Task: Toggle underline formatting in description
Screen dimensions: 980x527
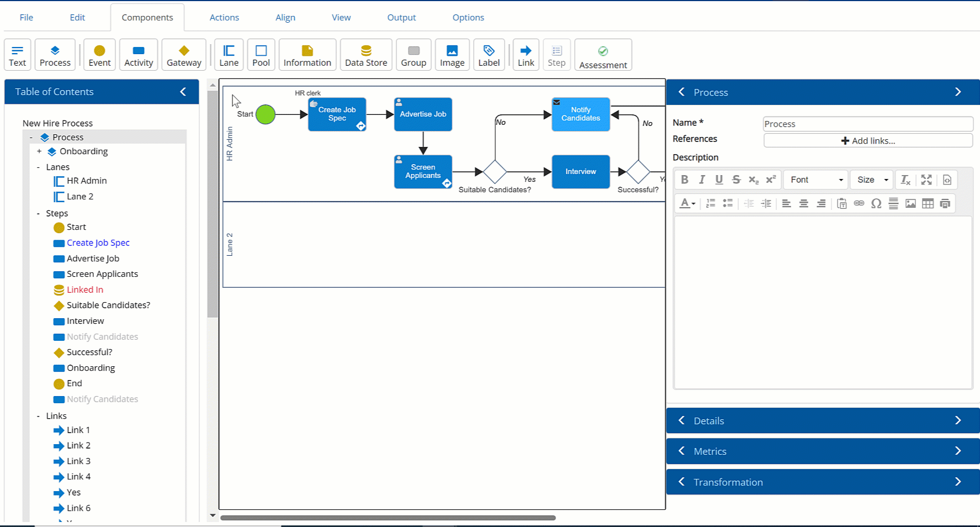Action: tap(719, 180)
